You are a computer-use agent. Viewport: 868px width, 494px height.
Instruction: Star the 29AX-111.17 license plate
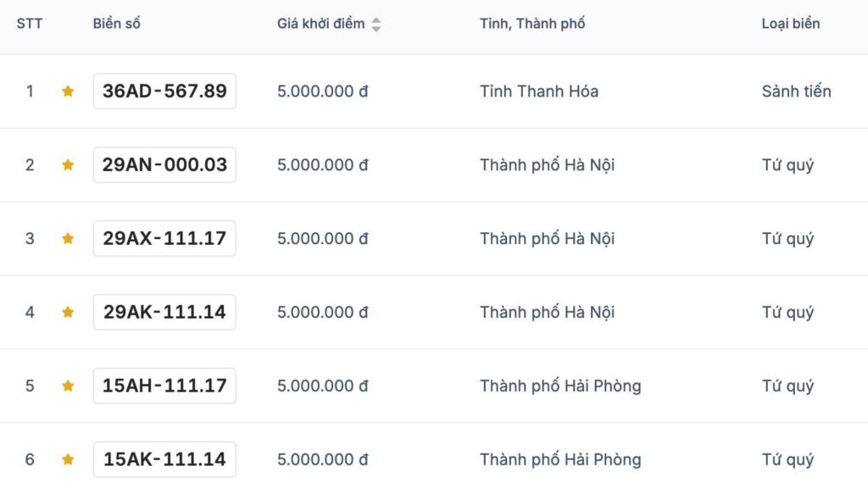[x=68, y=238]
